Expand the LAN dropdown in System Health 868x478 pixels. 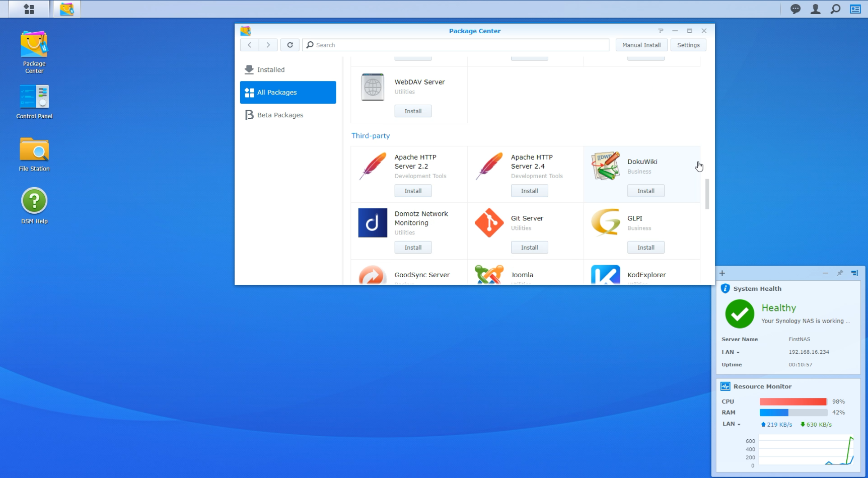(731, 352)
